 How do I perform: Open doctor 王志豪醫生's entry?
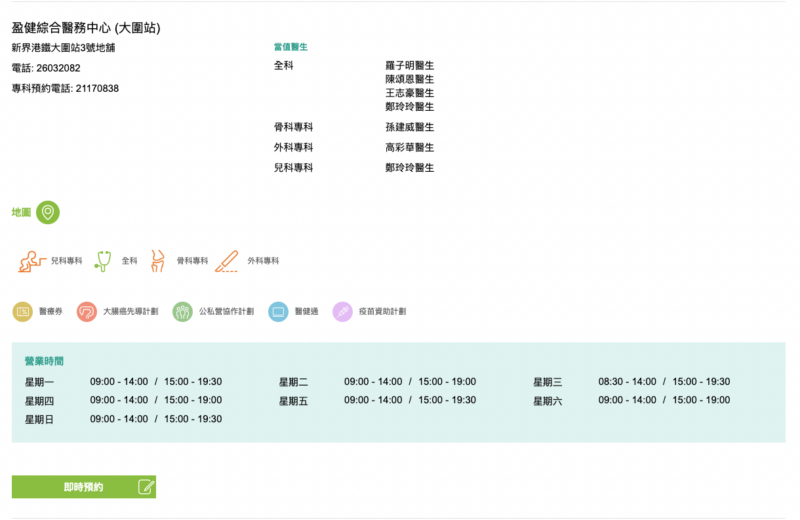[409, 93]
